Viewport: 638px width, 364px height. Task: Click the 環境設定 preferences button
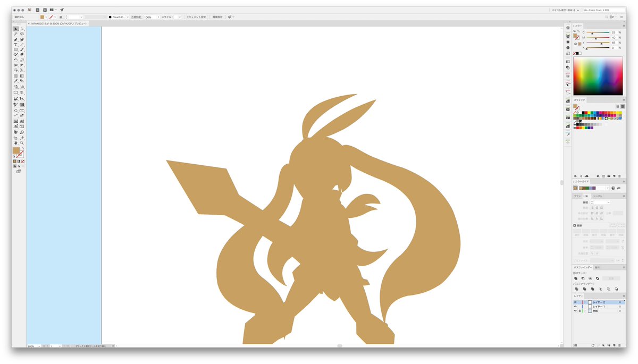click(x=217, y=17)
